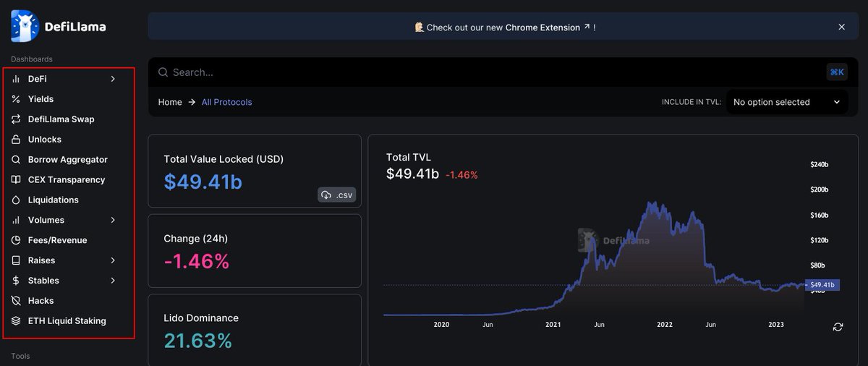Click the Lido Dominance 21.63% value
This screenshot has width=868, height=366.
[198, 341]
